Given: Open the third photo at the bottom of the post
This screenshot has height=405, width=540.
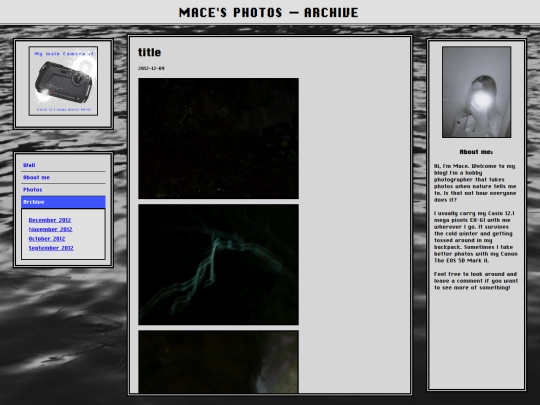Looking at the screenshot, I should 218,362.
